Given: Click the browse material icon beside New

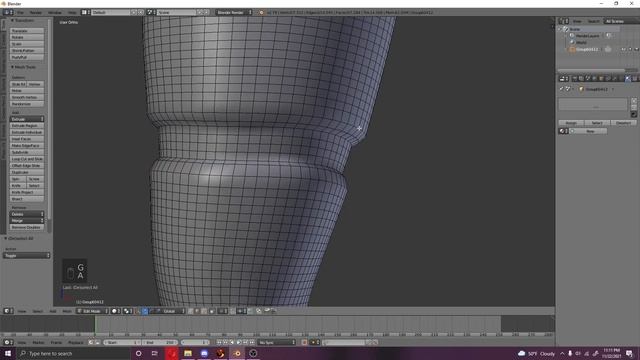Looking at the screenshot, I should [x=563, y=131].
